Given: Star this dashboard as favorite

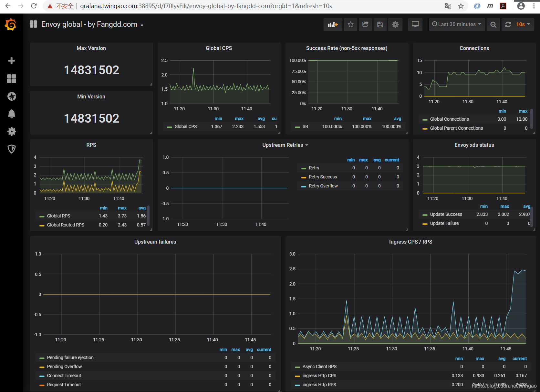Looking at the screenshot, I should click(x=350, y=25).
